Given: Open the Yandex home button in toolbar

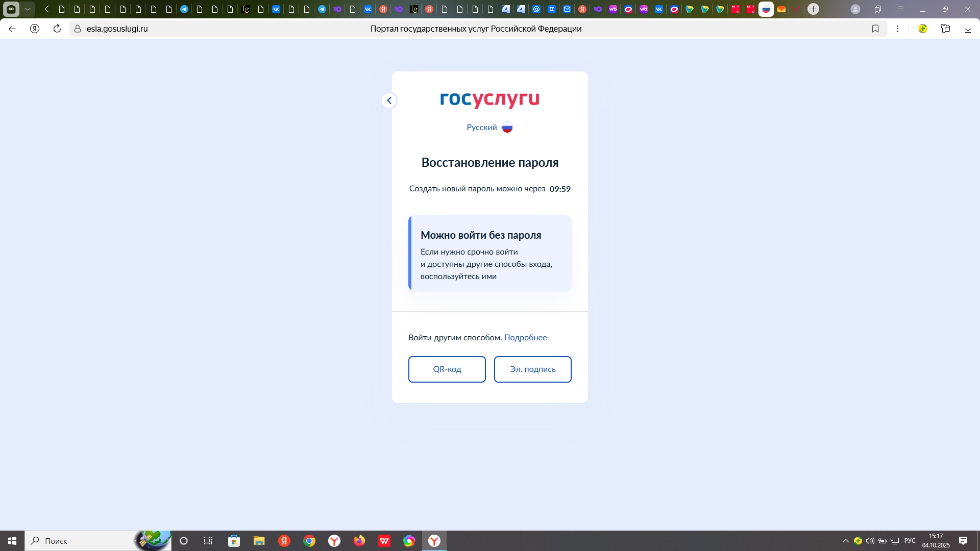Looking at the screenshot, I should click(35, 29).
